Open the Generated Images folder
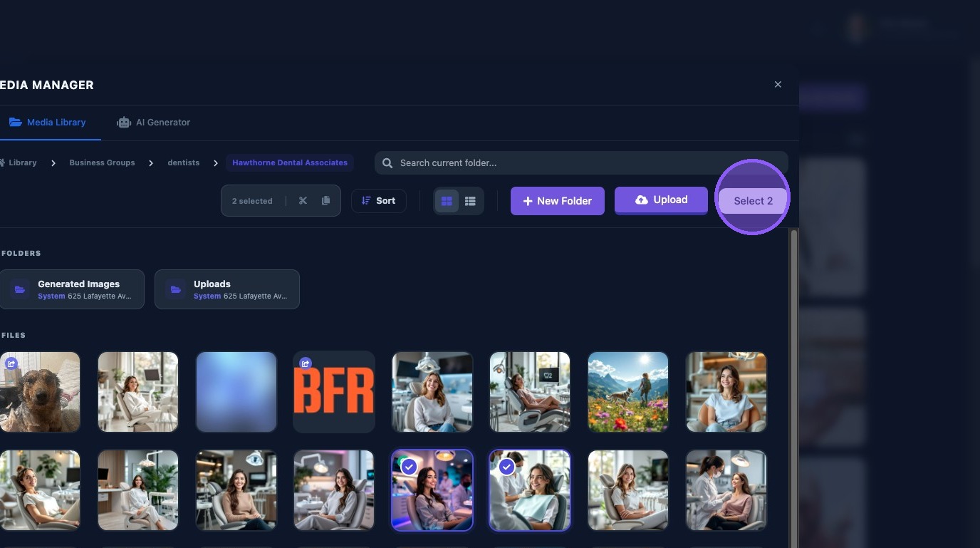This screenshot has height=548, width=980. pyautogui.click(x=72, y=289)
